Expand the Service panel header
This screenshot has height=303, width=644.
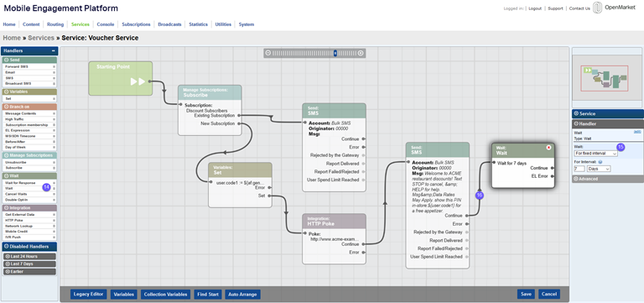[607, 114]
